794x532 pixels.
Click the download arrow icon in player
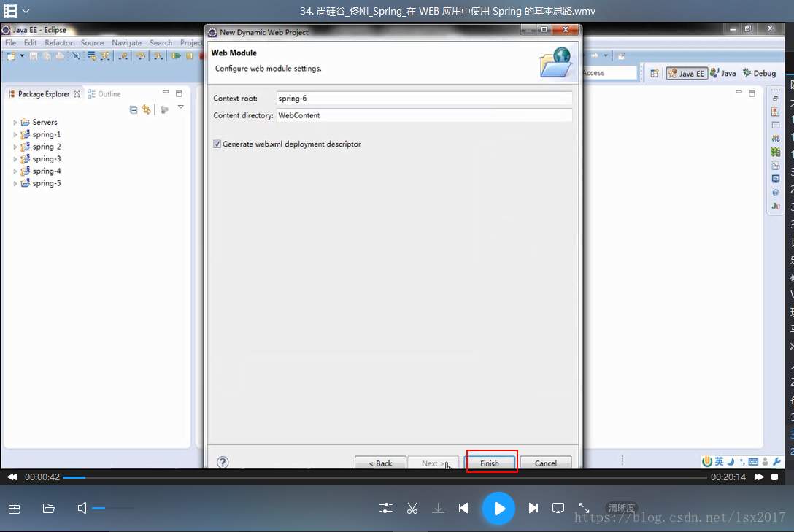(438, 508)
